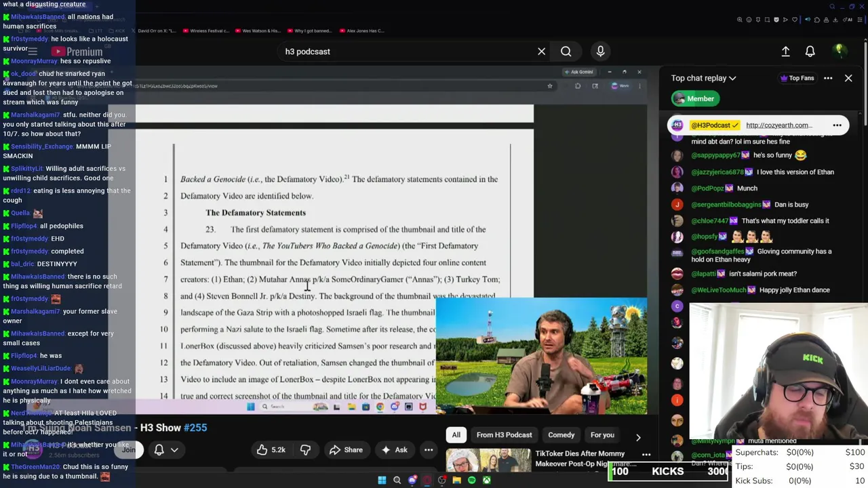Open pinned H3Podcast message options menu
This screenshot has height=488, width=868.
(837, 125)
